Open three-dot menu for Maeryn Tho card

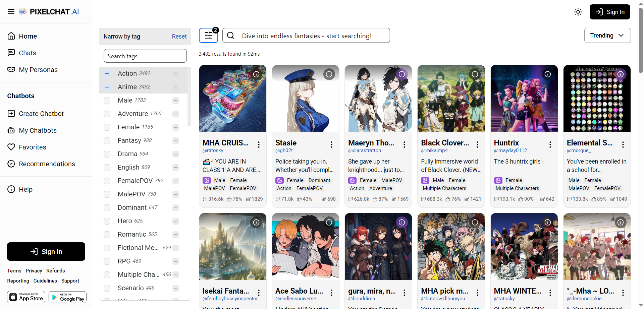(x=405, y=144)
